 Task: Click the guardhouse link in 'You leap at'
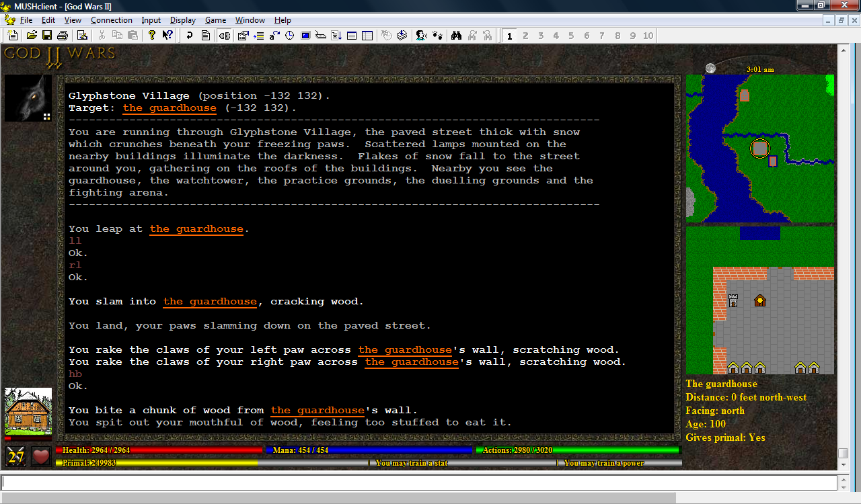pos(196,229)
